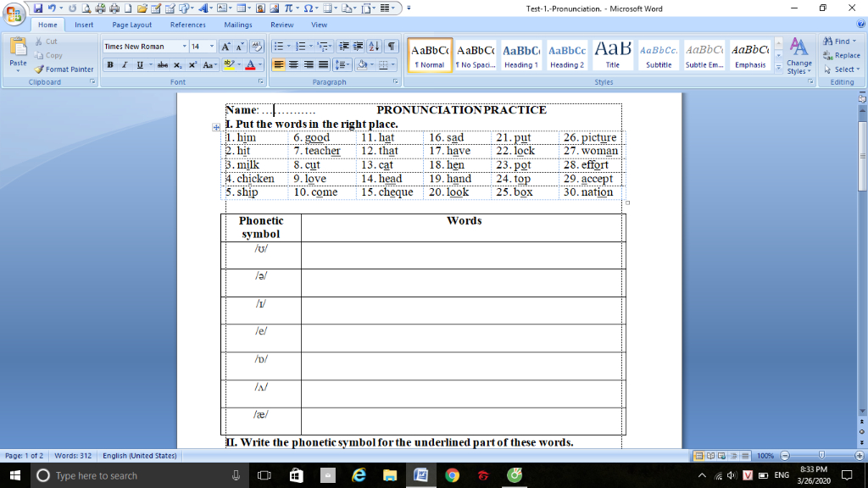Paste clipboard contents
The image size is (868, 488).
pyautogui.click(x=18, y=55)
